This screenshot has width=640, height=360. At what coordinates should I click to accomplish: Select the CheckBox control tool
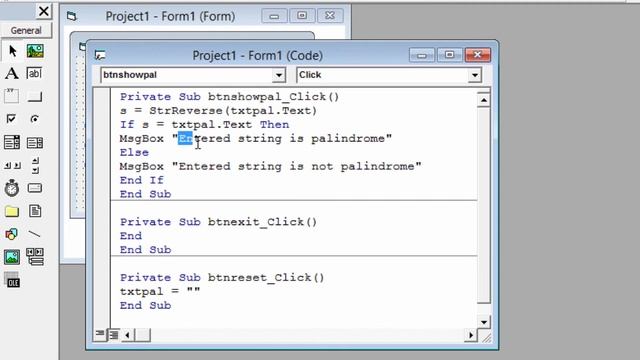pyautogui.click(x=11, y=119)
